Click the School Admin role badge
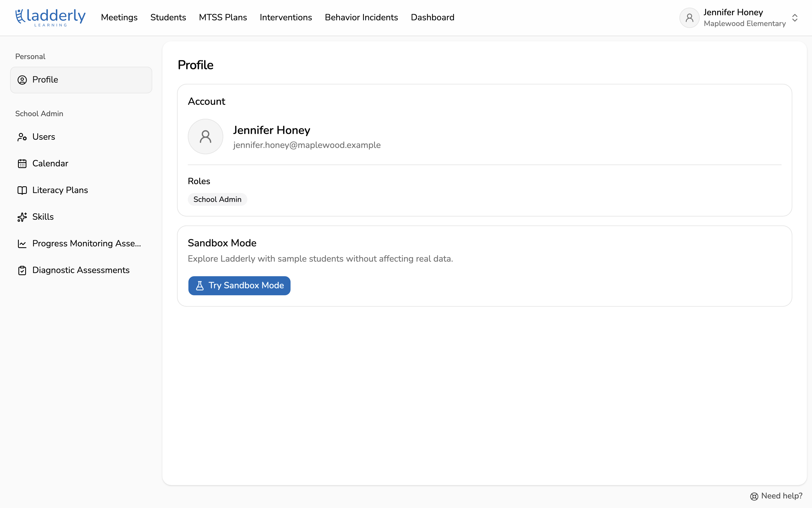The height and width of the screenshot is (508, 812). 217,199
